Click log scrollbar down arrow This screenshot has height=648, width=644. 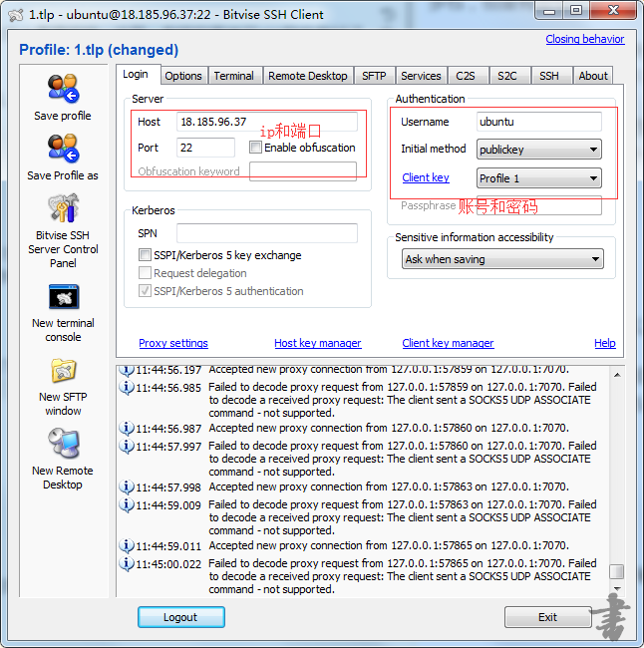(x=617, y=588)
